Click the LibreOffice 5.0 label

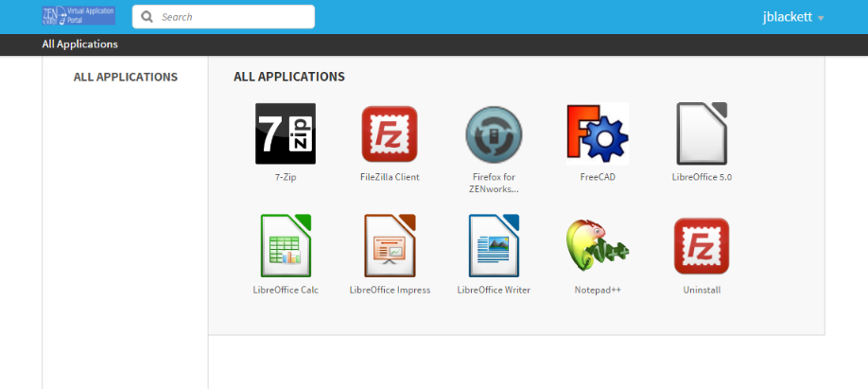(702, 177)
